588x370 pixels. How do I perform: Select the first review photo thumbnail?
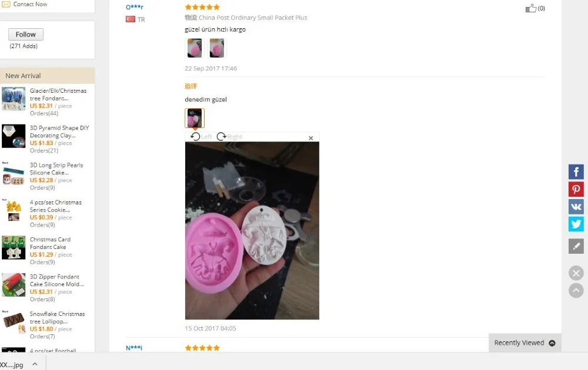click(195, 48)
